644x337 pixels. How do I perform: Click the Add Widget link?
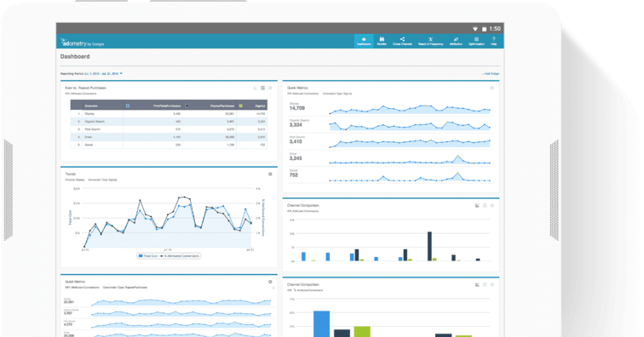(491, 74)
